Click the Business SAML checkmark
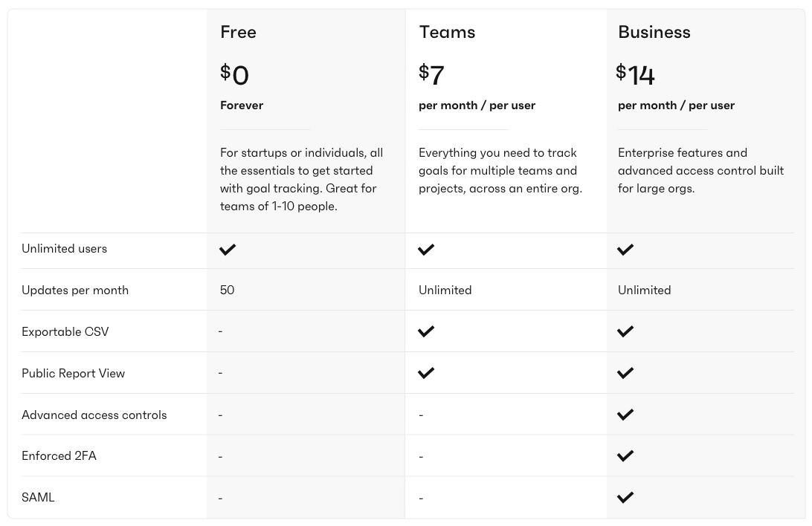Screen dimensions: 812x526 click(x=625, y=497)
